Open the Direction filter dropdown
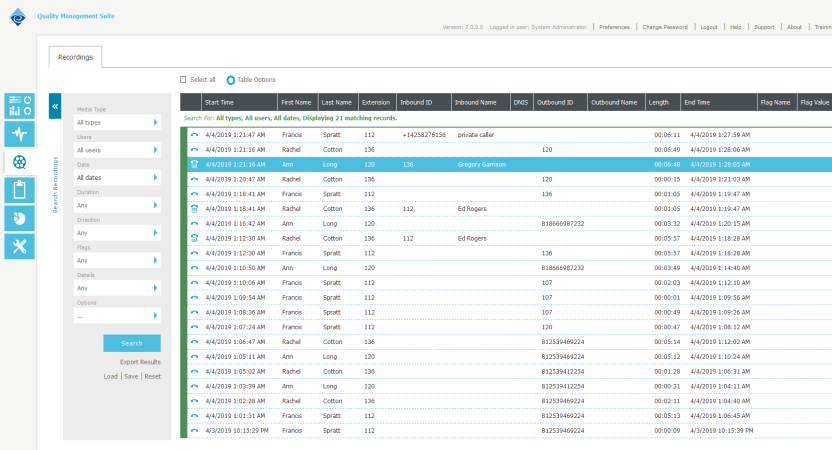The width and height of the screenshot is (832, 450). tap(117, 233)
